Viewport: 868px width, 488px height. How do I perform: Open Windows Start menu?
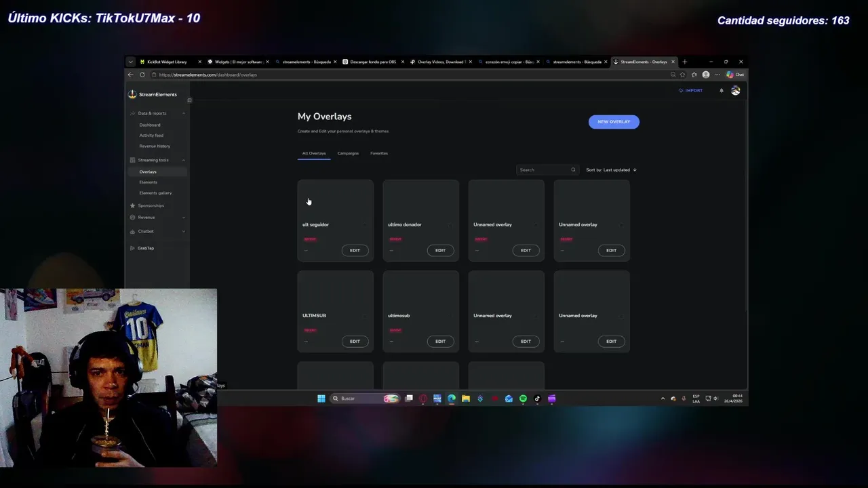(x=321, y=399)
